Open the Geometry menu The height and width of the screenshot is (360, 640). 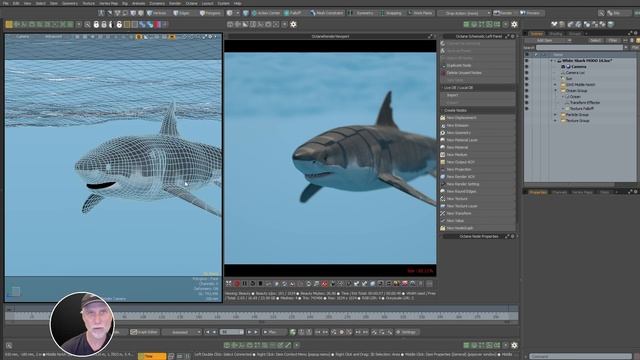69,3
